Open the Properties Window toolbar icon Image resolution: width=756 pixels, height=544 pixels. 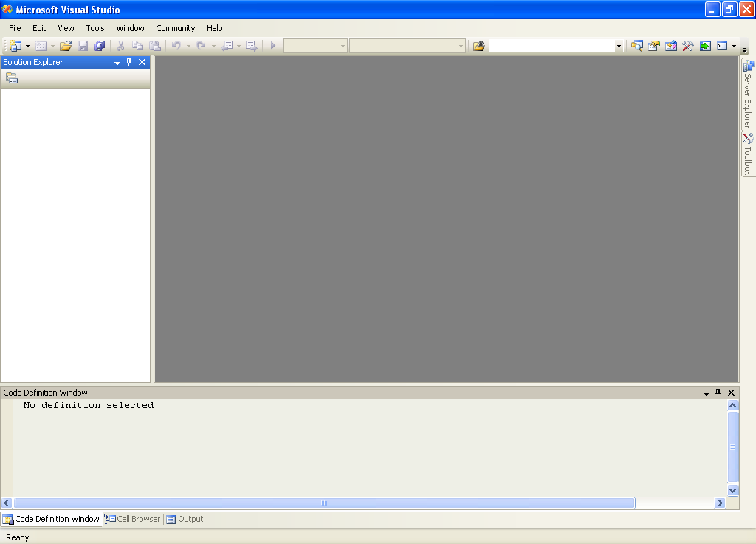654,46
